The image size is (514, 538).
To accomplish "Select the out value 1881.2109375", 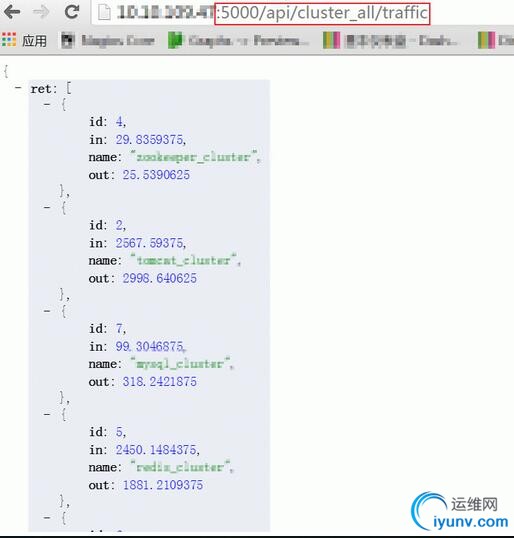I will click(163, 485).
